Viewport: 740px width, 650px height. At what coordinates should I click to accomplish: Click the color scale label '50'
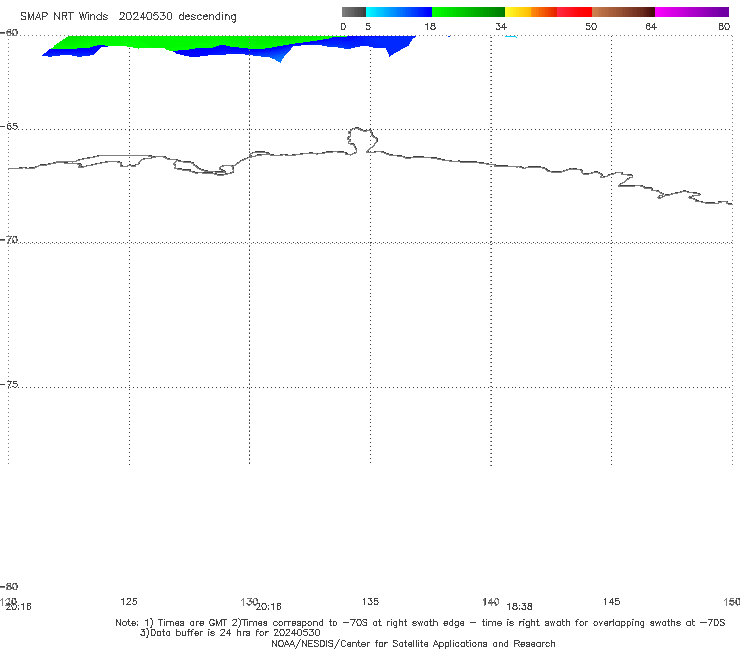click(591, 26)
